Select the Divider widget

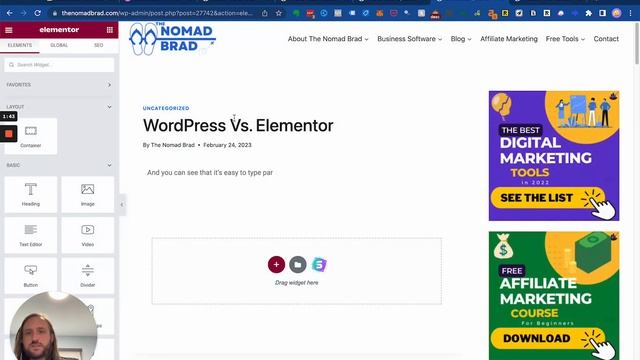pyautogui.click(x=88, y=276)
